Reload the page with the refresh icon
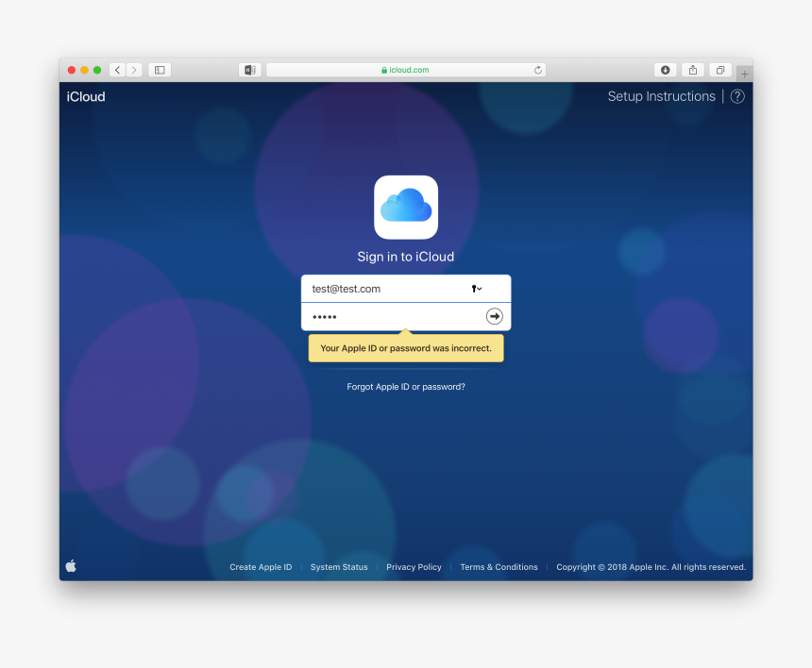The height and width of the screenshot is (668, 812). (538, 70)
